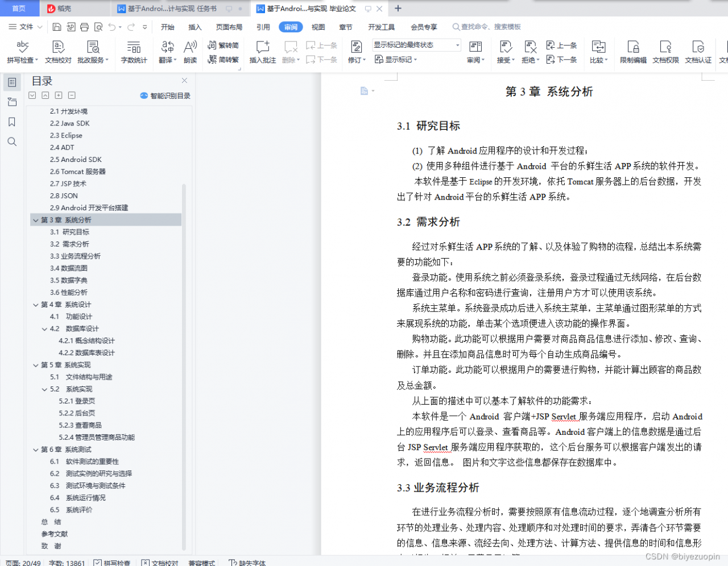The image size is (728, 566).
Task: Open 文档校对 document proofreading
Action: click(x=58, y=52)
